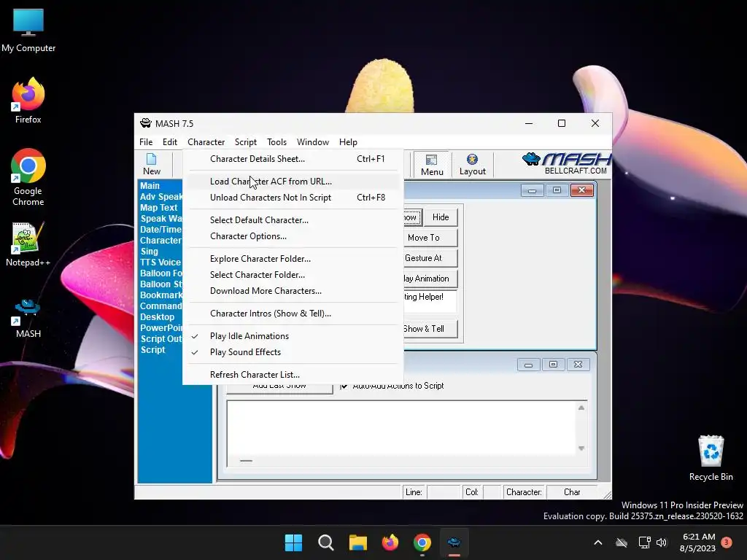Click the MASH Bellcraft.com logo
The image size is (747, 560).
coord(566,163)
